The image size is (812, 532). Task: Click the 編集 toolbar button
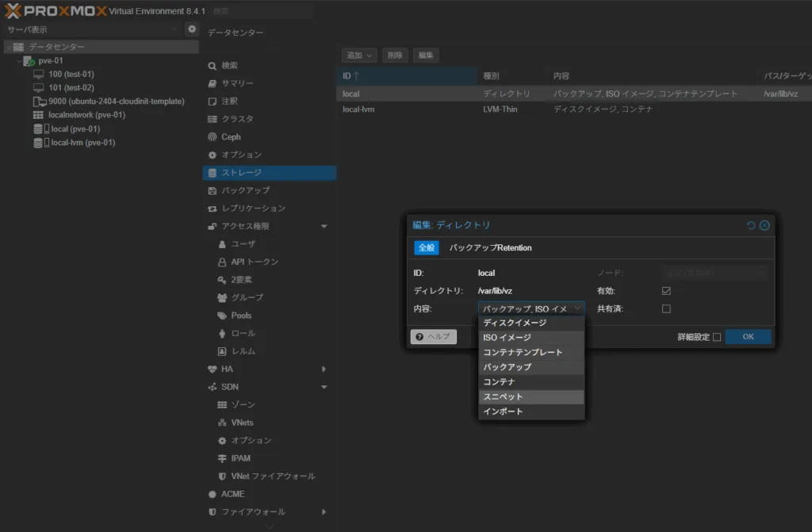click(x=426, y=55)
